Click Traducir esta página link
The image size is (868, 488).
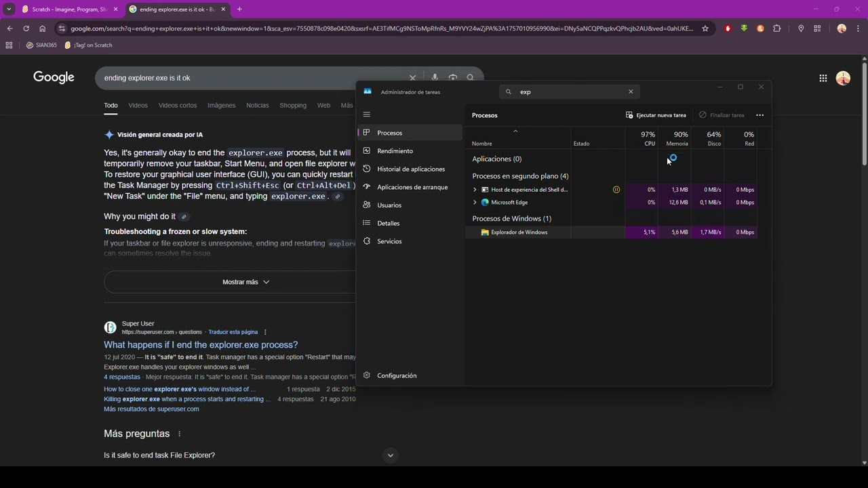point(233,332)
